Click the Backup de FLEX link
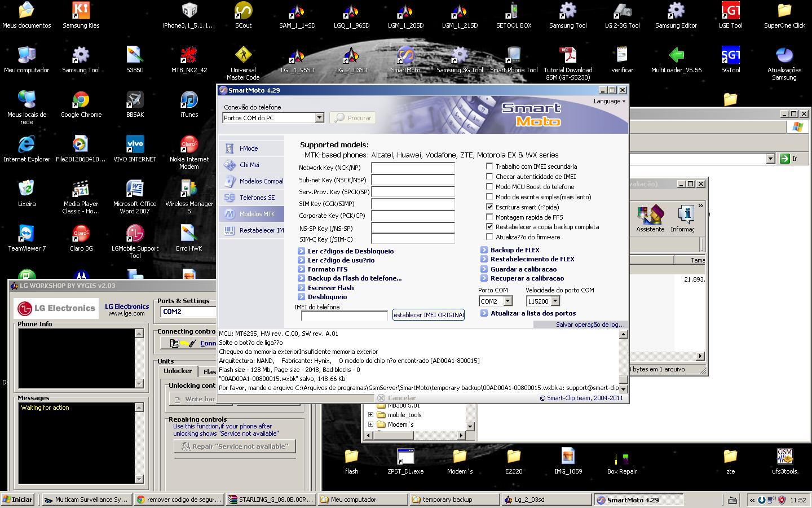 [x=515, y=250]
